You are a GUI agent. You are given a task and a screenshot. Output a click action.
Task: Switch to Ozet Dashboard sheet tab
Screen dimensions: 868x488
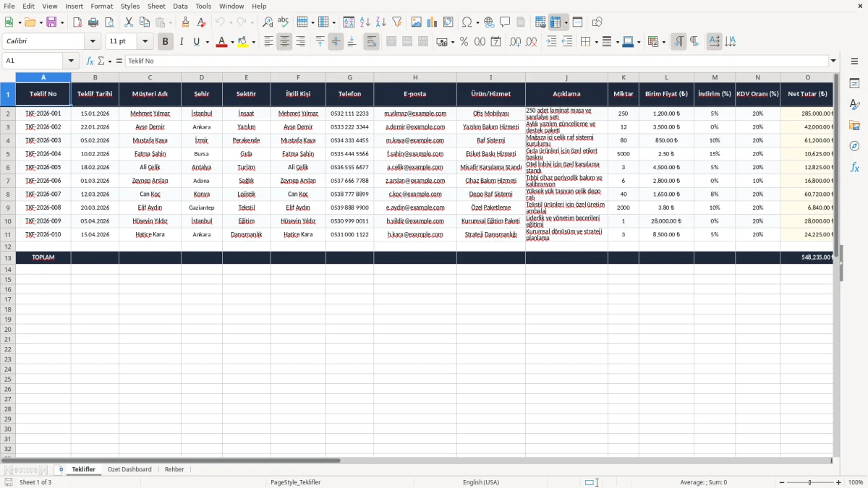[x=129, y=470]
